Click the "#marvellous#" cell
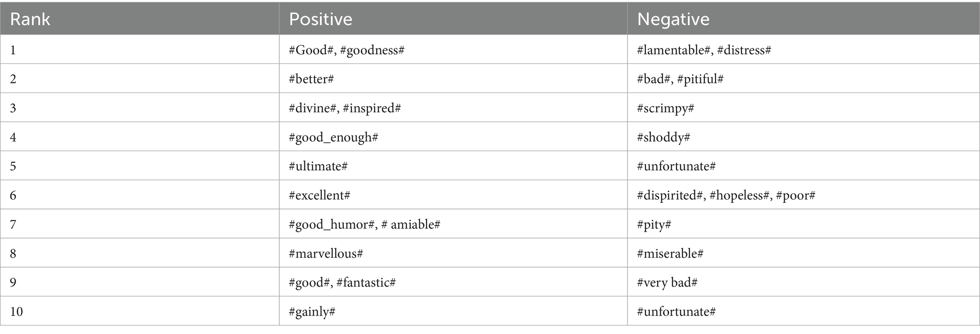Screen dimensions: 980x334 click(x=326, y=253)
